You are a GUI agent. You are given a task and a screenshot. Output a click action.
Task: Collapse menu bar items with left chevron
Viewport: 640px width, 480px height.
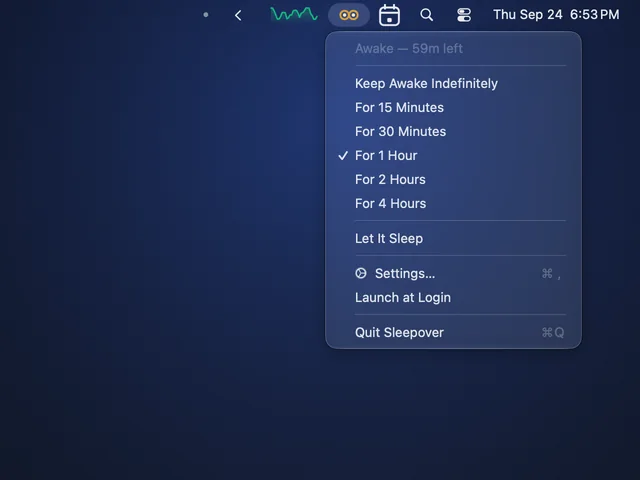[x=238, y=16]
